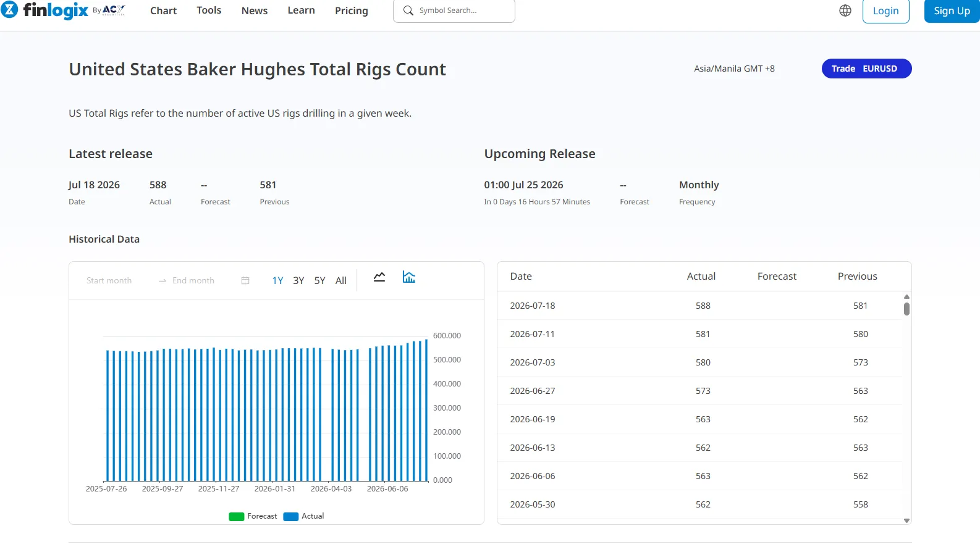Click the table scroll-down arrow
Screen dimensions: 980x547
tap(906, 520)
